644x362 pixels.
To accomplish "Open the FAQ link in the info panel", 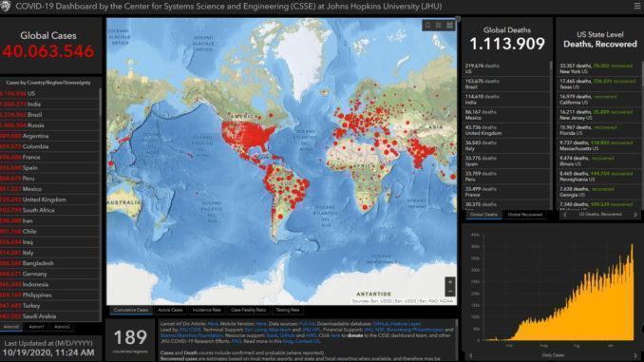I will pyautogui.click(x=237, y=341).
